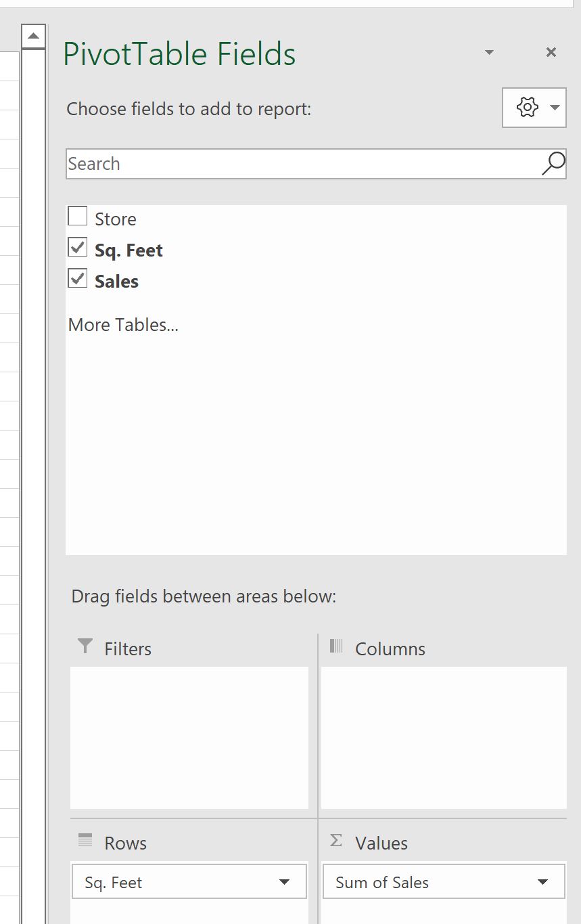Screen dimensions: 581x924
Task: Open the dropdown arrow beside gear
Action: 555,107
